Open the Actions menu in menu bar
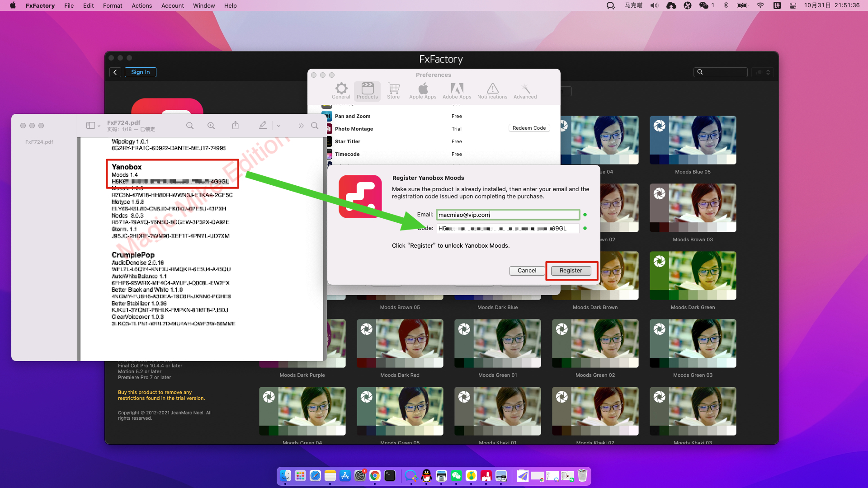Image resolution: width=868 pixels, height=488 pixels. (x=142, y=5)
